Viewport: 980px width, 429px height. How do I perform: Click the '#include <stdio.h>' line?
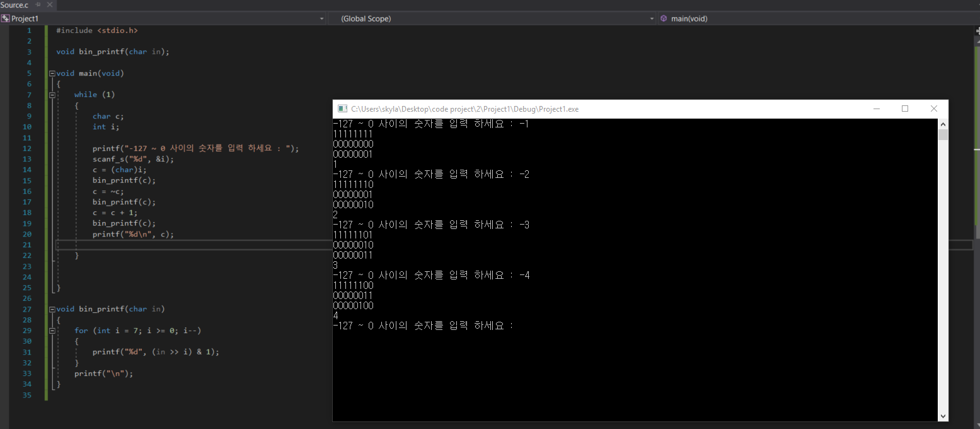point(96,30)
